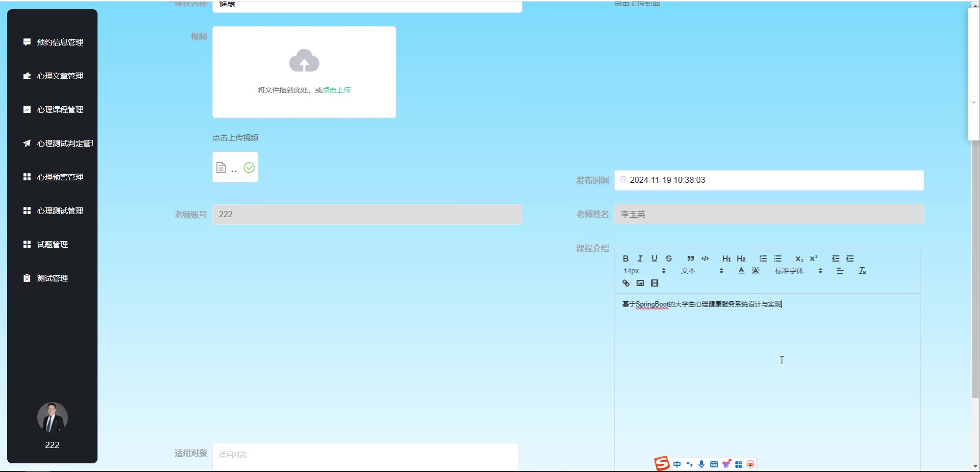Click the 点击上传 upload link

[x=336, y=90]
